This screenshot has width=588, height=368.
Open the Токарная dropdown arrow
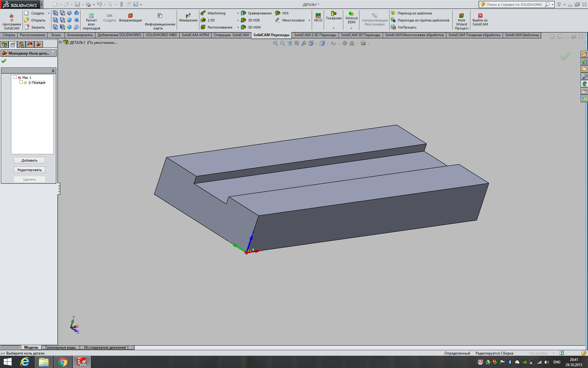click(334, 28)
